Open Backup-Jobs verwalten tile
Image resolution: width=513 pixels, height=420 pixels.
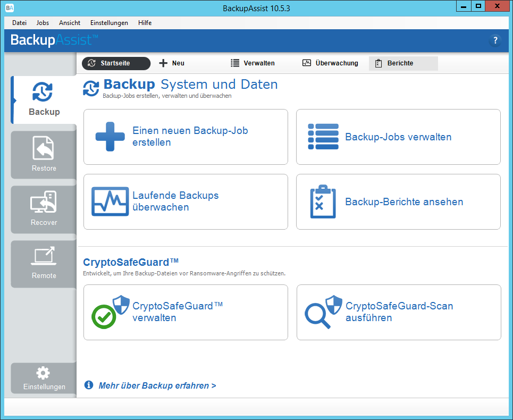click(398, 137)
